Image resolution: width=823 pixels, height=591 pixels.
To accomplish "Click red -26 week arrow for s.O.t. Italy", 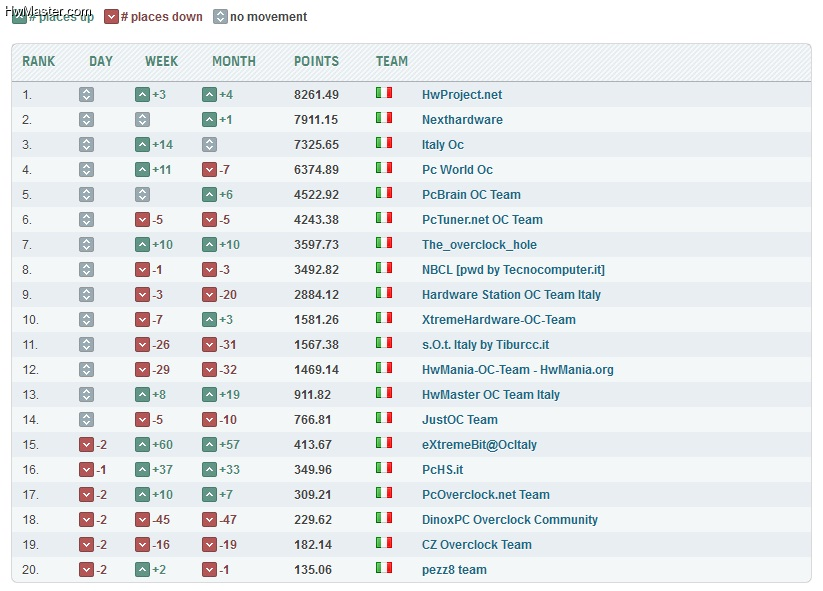I will [142, 345].
